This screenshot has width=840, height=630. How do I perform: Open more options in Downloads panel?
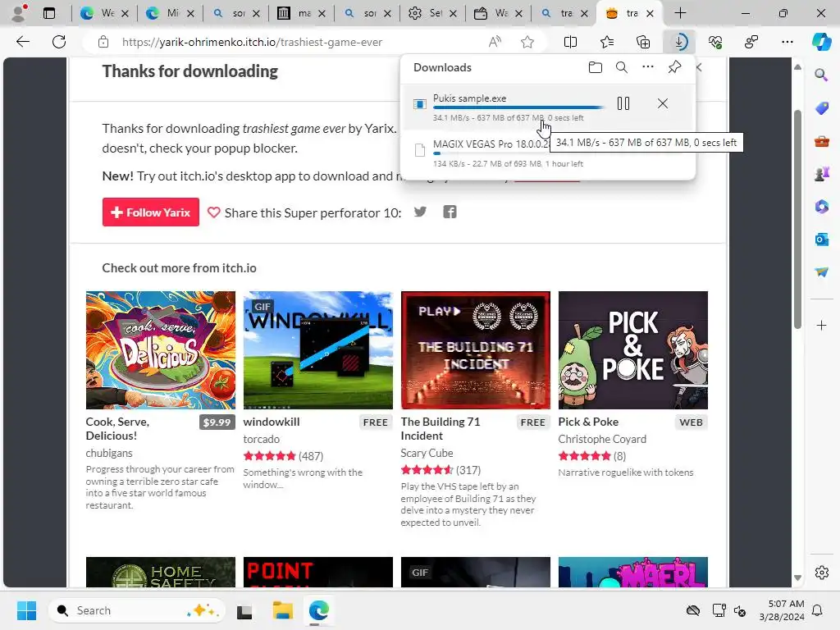(648, 67)
